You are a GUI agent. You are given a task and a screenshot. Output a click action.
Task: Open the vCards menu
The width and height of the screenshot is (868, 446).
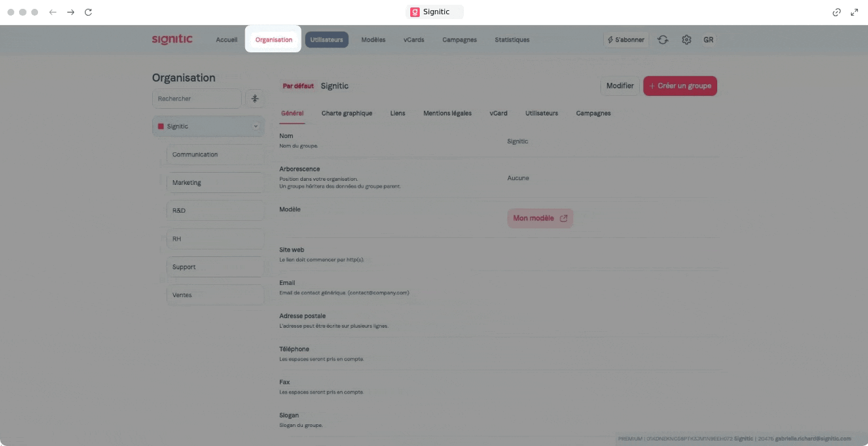pyautogui.click(x=414, y=40)
